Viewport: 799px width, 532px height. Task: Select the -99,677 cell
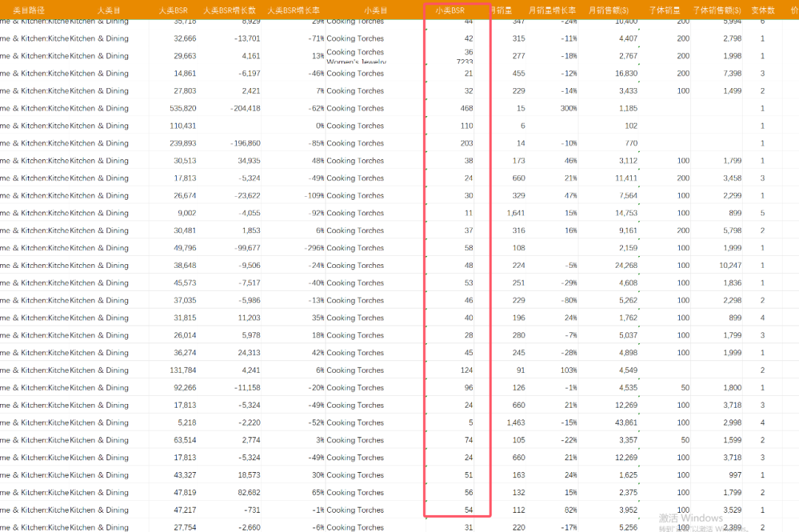[247, 248]
